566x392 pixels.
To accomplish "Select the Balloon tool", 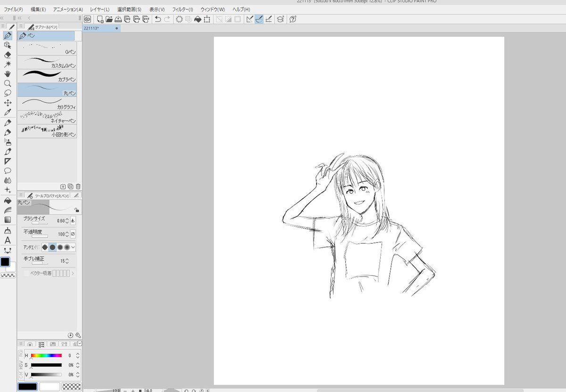I will [8, 171].
